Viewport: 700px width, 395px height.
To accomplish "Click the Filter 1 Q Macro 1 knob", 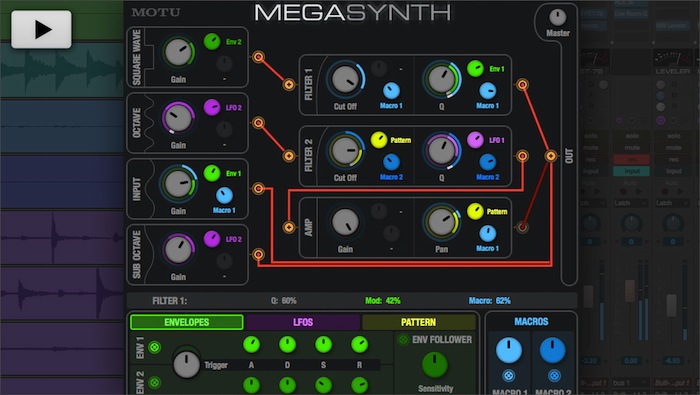I will click(x=488, y=91).
